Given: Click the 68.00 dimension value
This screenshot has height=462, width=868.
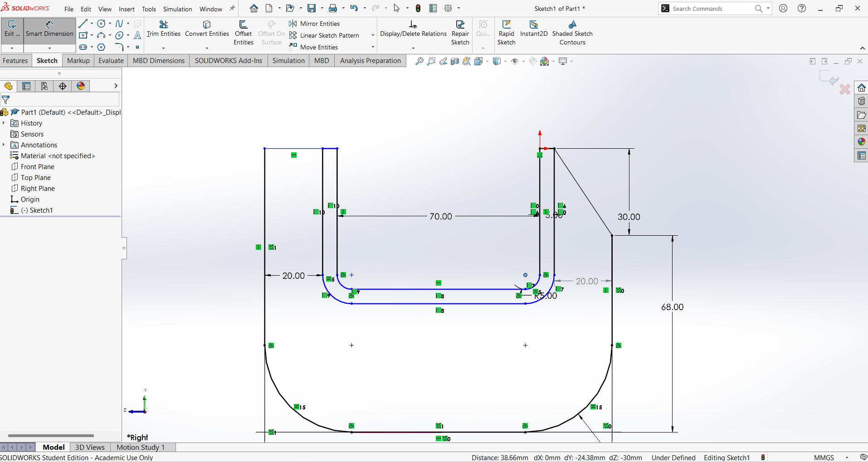Looking at the screenshot, I should [672, 307].
